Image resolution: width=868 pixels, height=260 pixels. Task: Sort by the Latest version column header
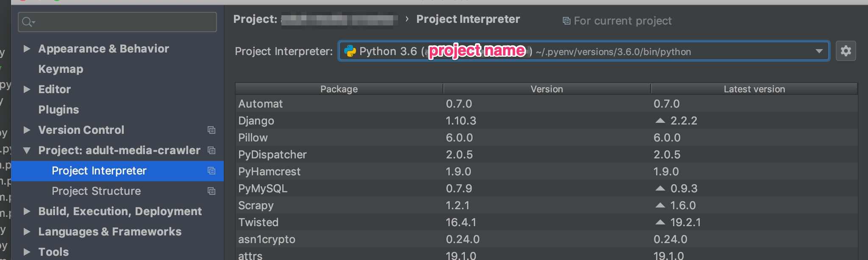[754, 89]
